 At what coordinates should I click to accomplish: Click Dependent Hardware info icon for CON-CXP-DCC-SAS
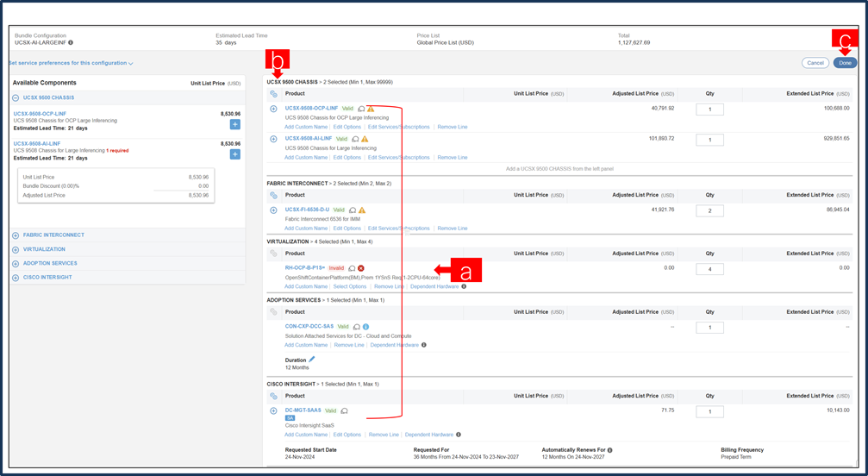pyautogui.click(x=424, y=345)
